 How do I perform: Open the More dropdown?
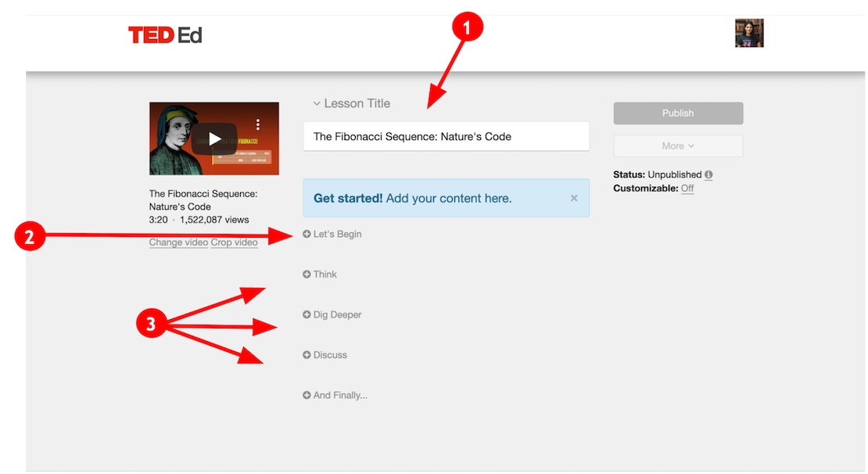(x=678, y=146)
